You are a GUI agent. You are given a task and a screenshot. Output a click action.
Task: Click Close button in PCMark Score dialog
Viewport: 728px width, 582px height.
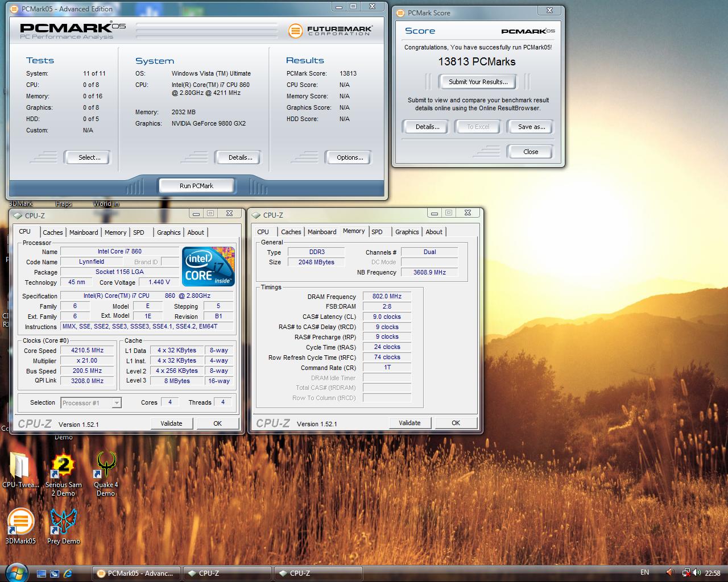click(531, 152)
